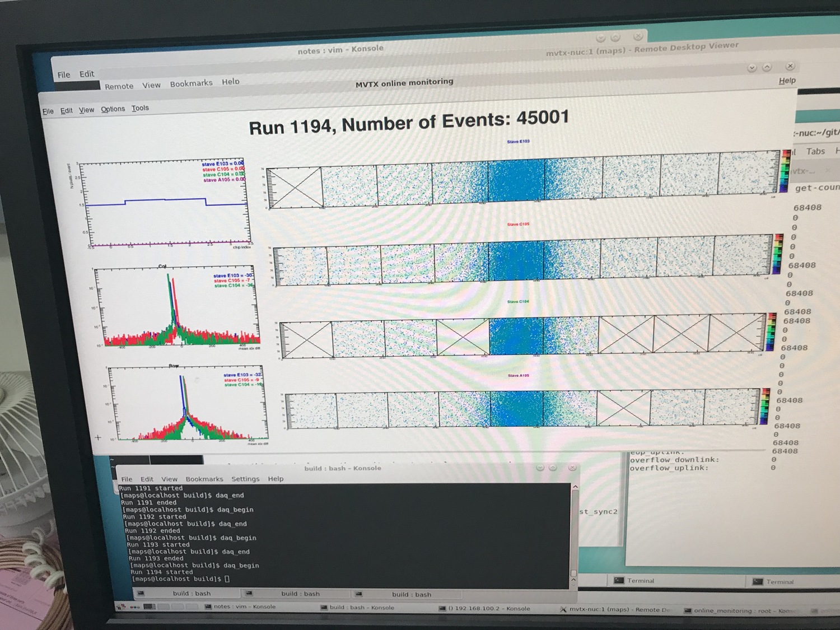
Task: Open Help menu in build bash Konsole
Action: click(276, 479)
